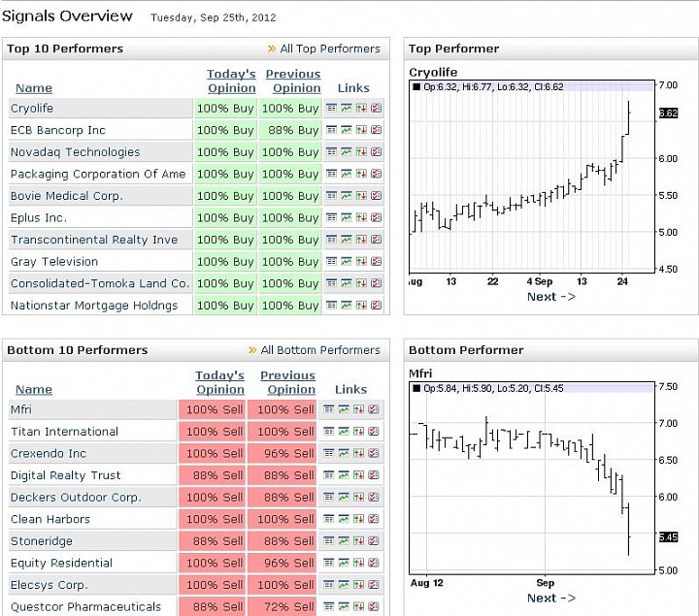
Task: Open the red checklist icon for Nationstar Mortgage Holdngs
Action: (377, 305)
